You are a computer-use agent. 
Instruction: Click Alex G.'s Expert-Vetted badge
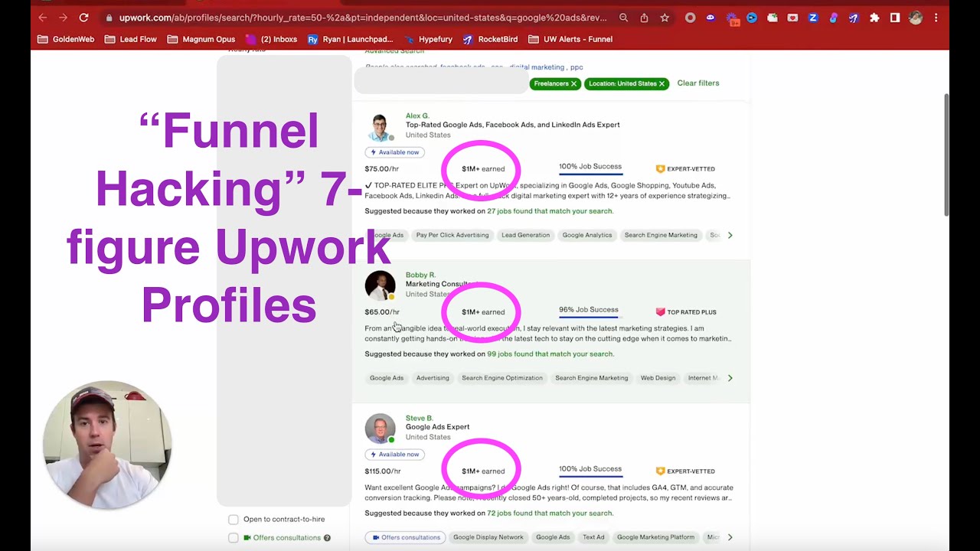[x=685, y=168]
